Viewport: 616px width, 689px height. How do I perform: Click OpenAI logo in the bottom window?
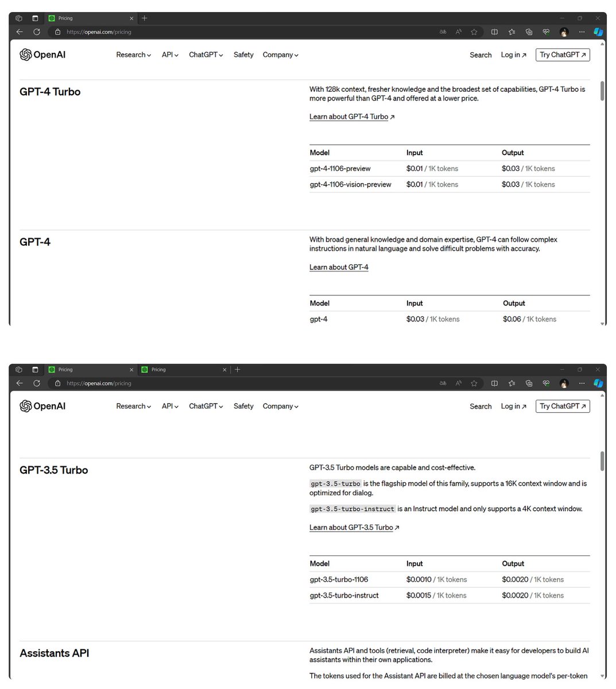tap(42, 406)
